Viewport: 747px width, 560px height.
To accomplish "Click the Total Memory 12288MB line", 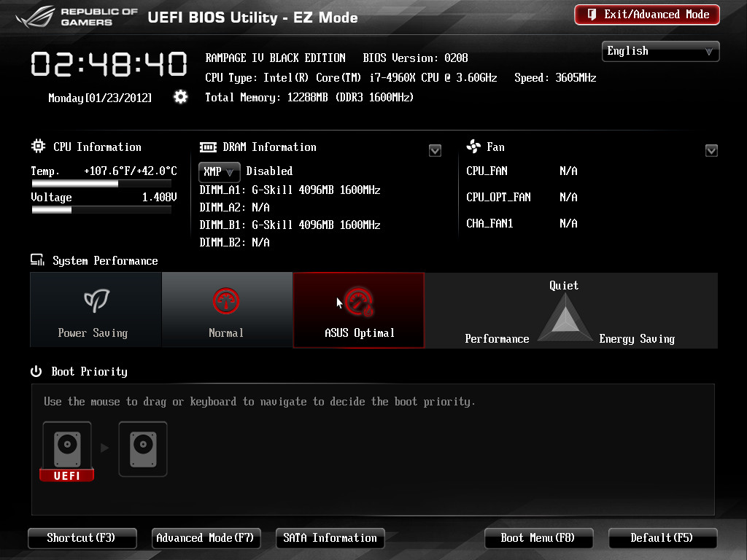I will 309,98.
